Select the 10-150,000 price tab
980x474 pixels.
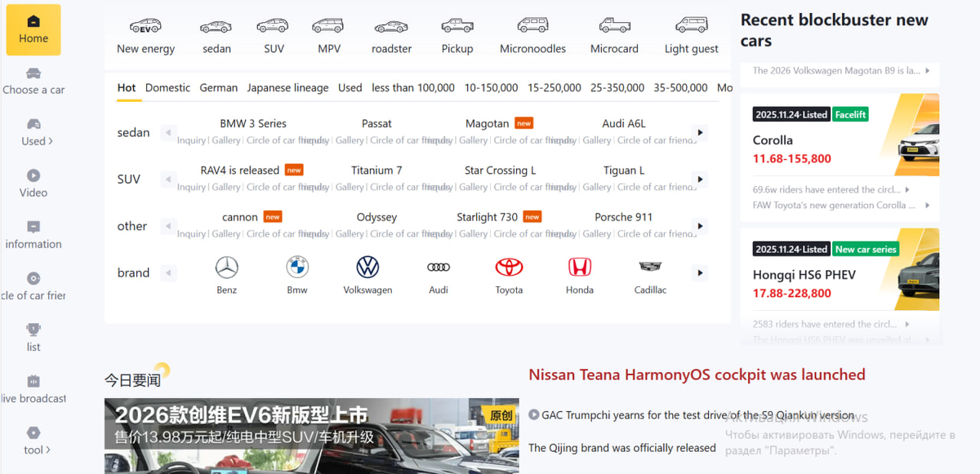pyautogui.click(x=491, y=88)
